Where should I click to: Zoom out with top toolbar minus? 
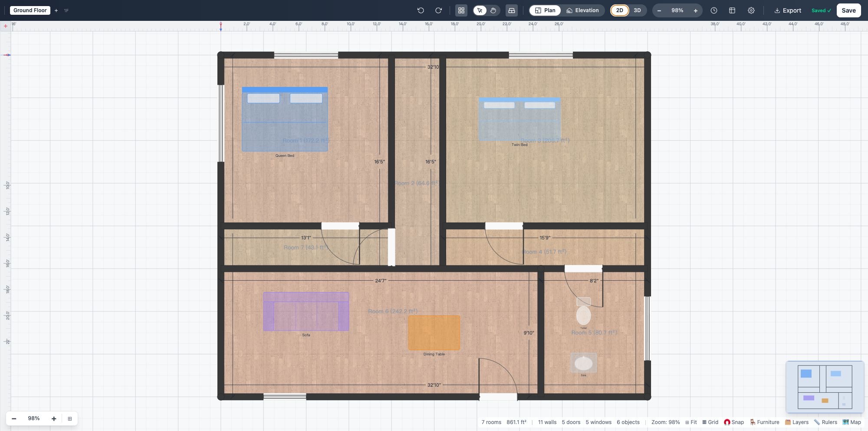click(x=659, y=10)
